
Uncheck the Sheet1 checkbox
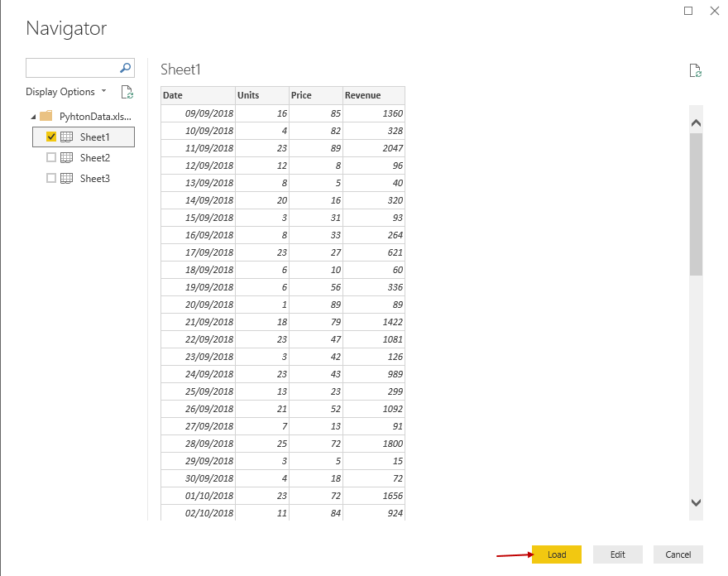click(51, 137)
